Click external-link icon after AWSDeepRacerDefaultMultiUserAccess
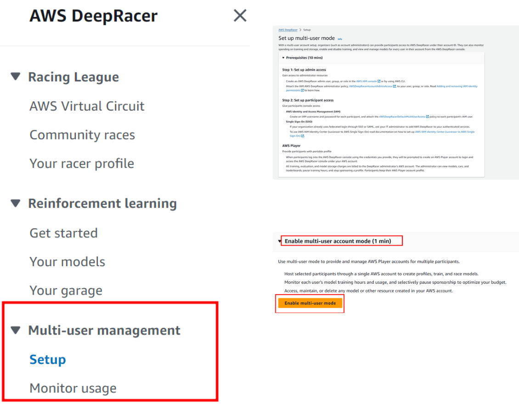Viewport: 519px width, 420px height. click(427, 117)
